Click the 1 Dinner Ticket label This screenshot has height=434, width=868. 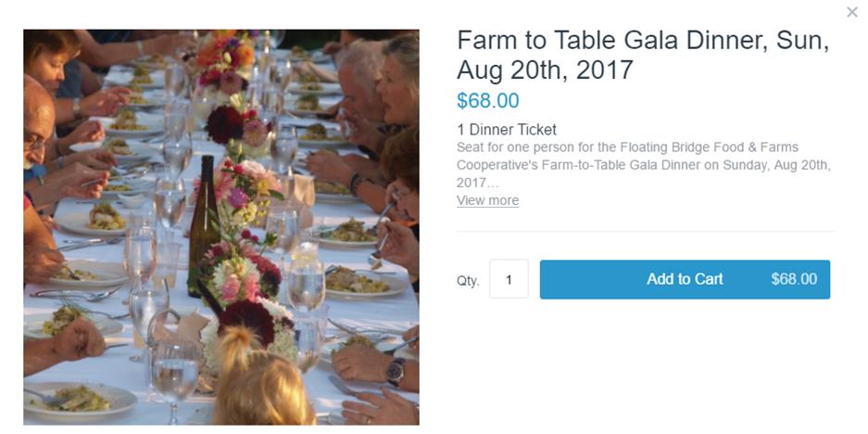507,130
